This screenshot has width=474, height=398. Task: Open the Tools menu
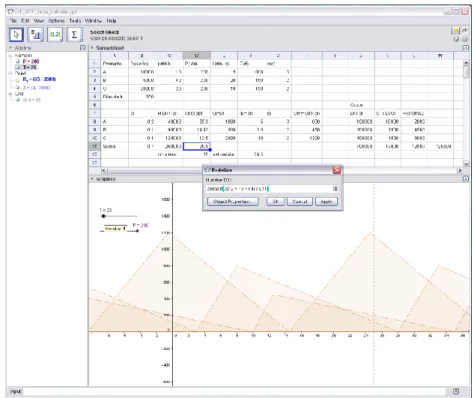pos(75,21)
